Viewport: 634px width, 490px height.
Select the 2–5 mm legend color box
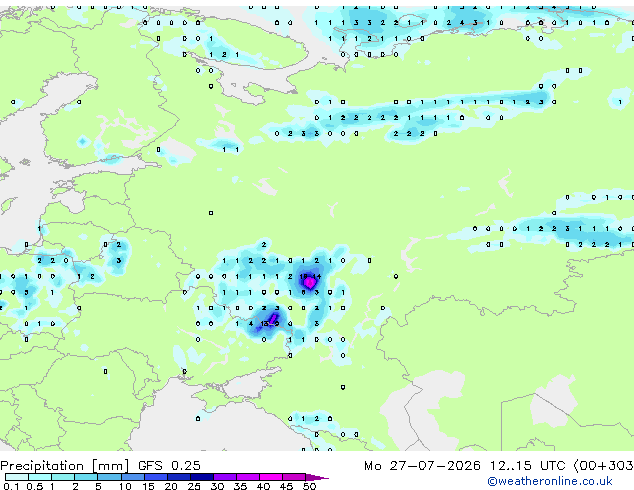[x=86, y=477]
